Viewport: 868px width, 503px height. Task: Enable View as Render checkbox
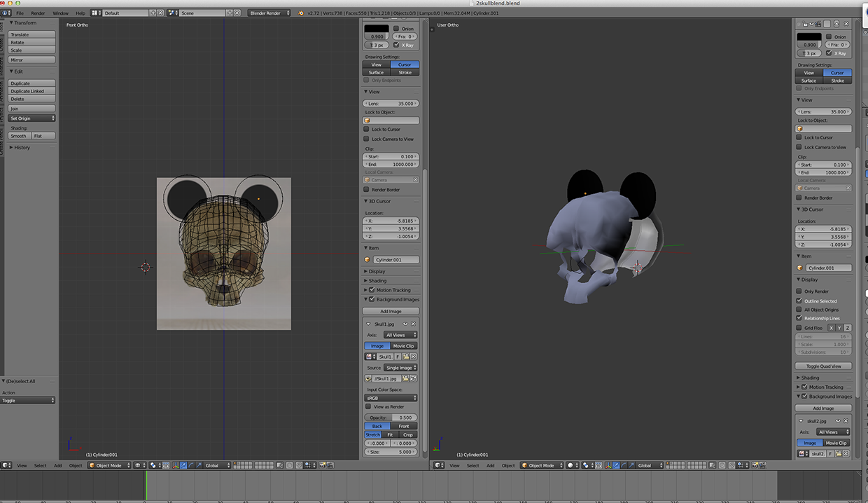368,406
